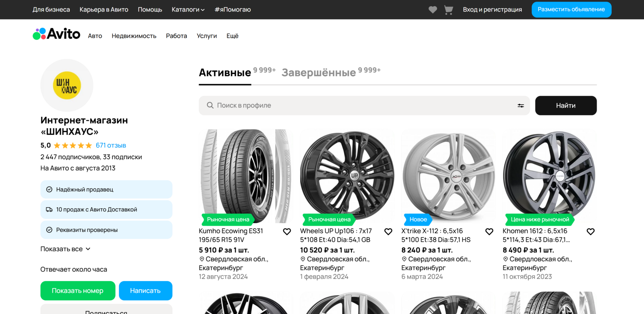Add Kumho Ecowing ES31 to favorites

(x=287, y=232)
